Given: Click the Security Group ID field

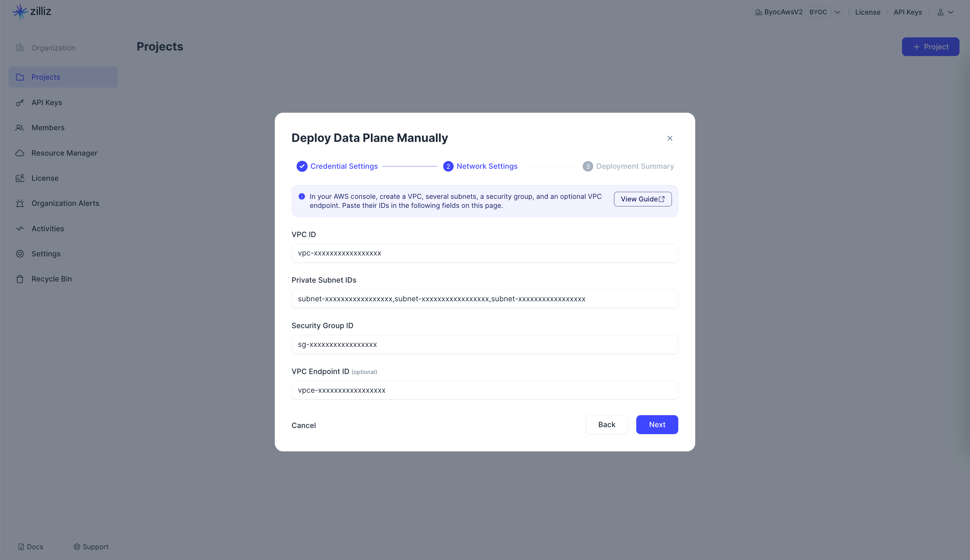Looking at the screenshot, I should 485,344.
